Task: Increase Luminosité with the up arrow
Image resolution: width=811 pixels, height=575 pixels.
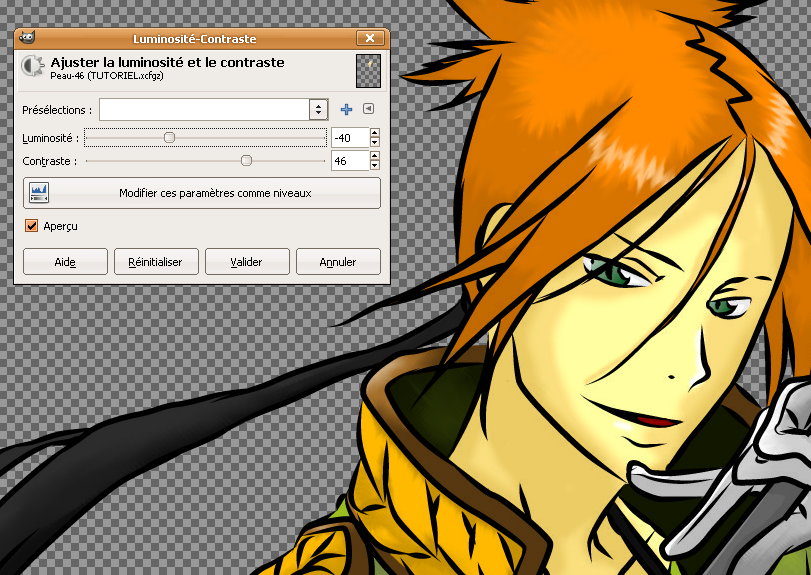Action: coord(374,132)
